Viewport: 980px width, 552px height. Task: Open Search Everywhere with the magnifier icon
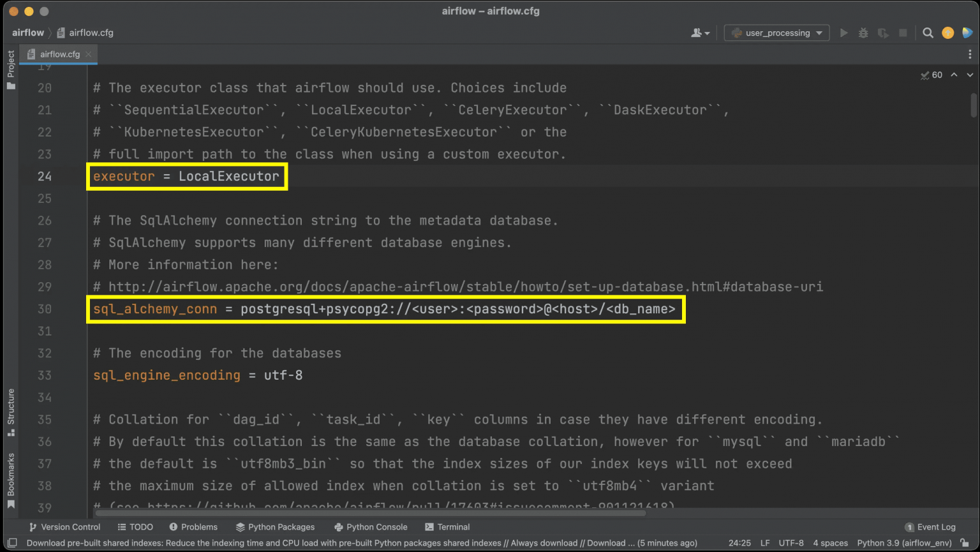[928, 33]
